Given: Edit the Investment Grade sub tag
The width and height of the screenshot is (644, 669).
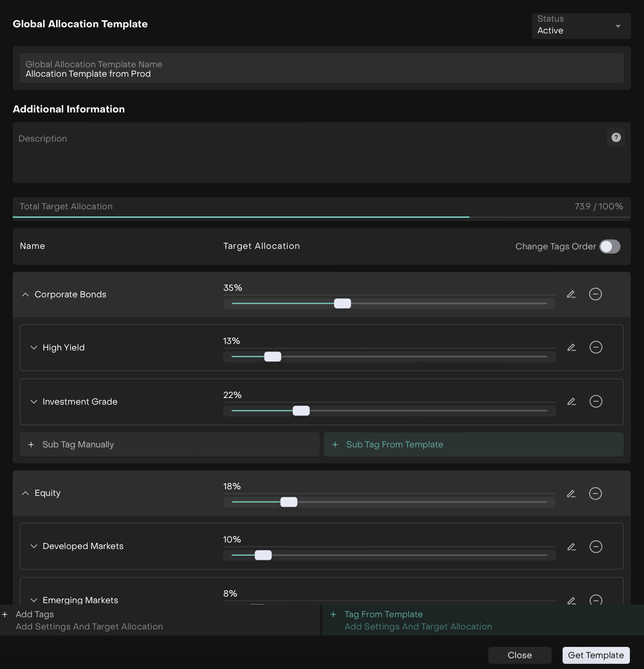Looking at the screenshot, I should coord(572,402).
